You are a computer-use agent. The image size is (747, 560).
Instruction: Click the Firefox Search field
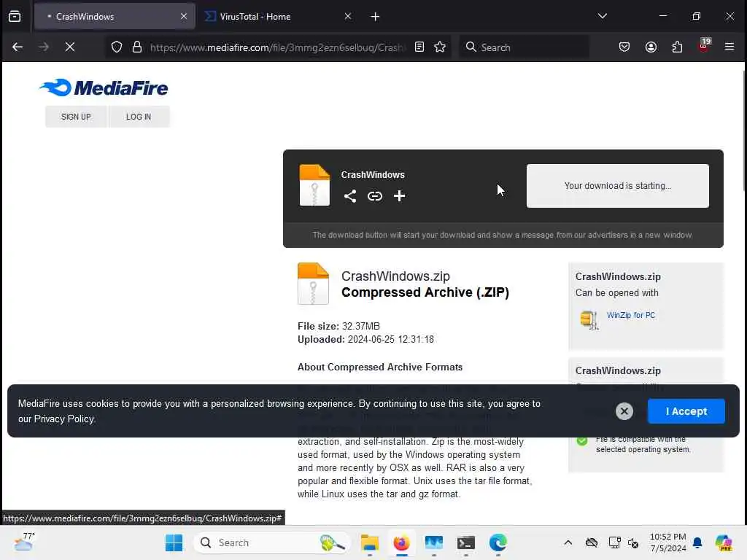[x=524, y=47]
